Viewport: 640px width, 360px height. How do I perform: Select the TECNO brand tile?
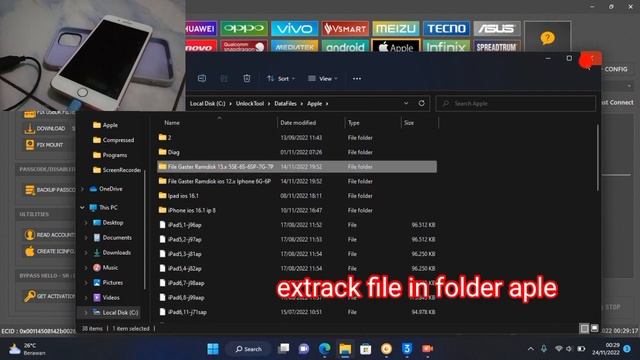(447, 29)
